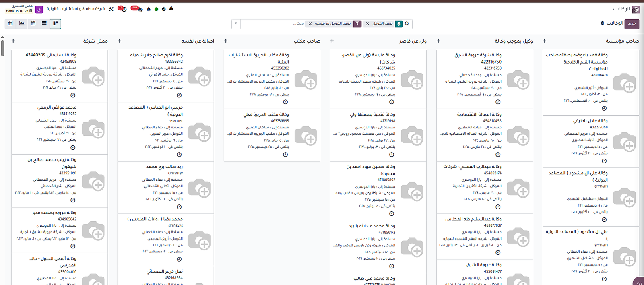644x285 pixels.
Task: Click the الوكالات breadcrumb title
Action: click(x=615, y=23)
